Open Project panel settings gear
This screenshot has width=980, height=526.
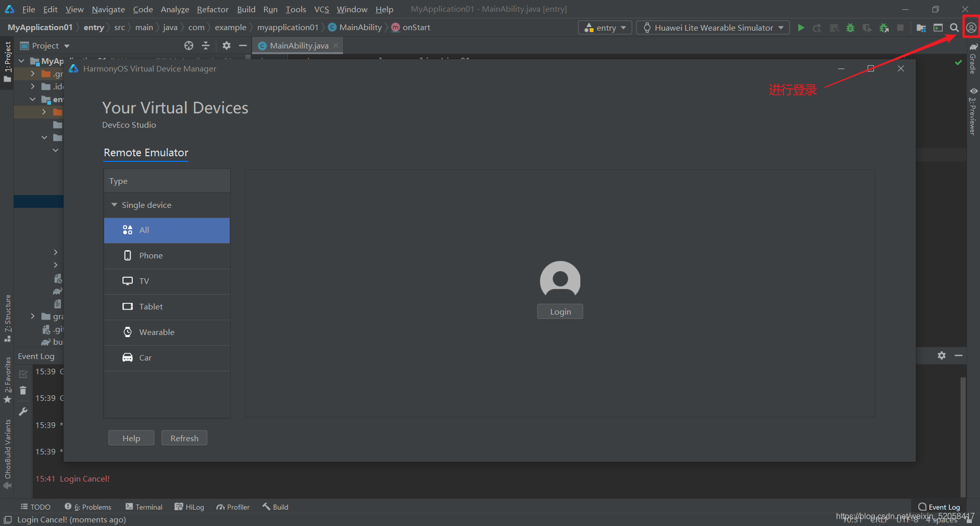[227, 45]
